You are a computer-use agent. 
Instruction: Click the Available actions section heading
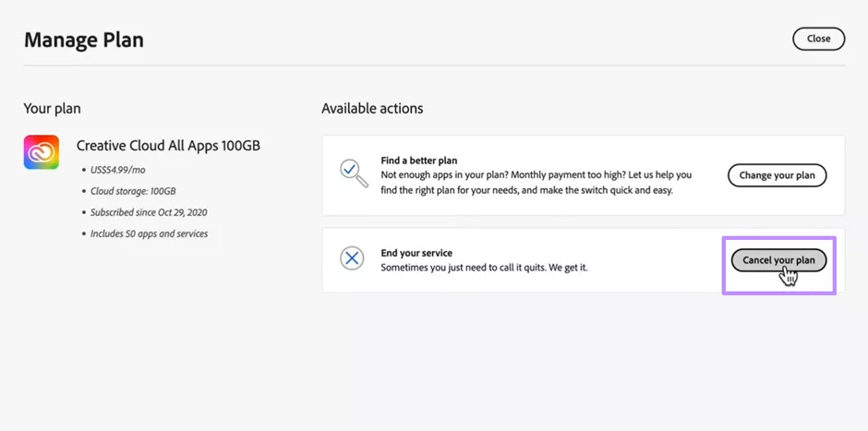click(x=372, y=109)
